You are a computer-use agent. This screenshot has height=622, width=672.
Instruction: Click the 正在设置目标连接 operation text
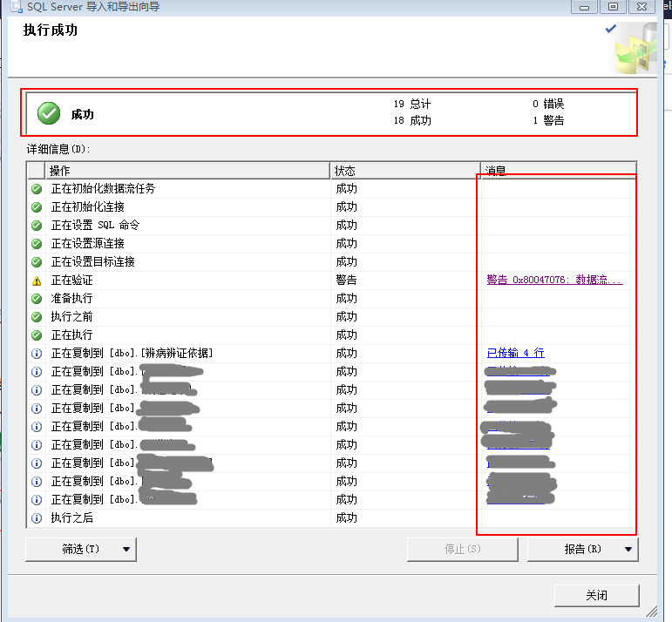click(x=93, y=261)
